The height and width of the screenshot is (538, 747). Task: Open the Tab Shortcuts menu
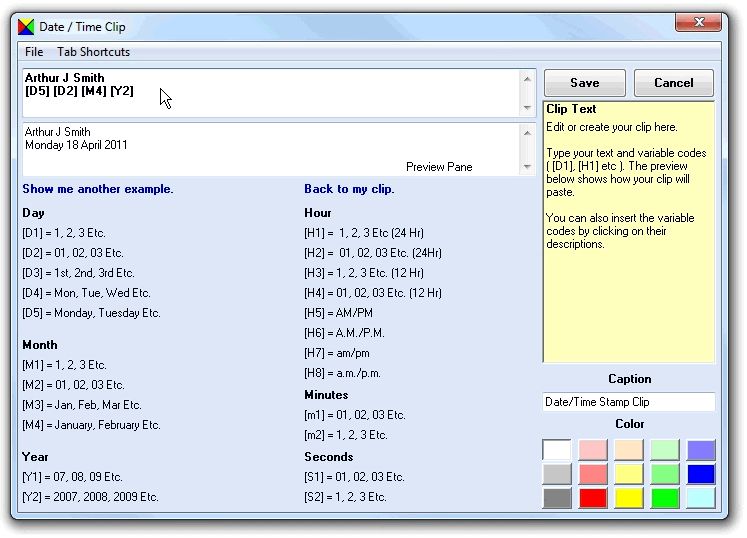93,52
